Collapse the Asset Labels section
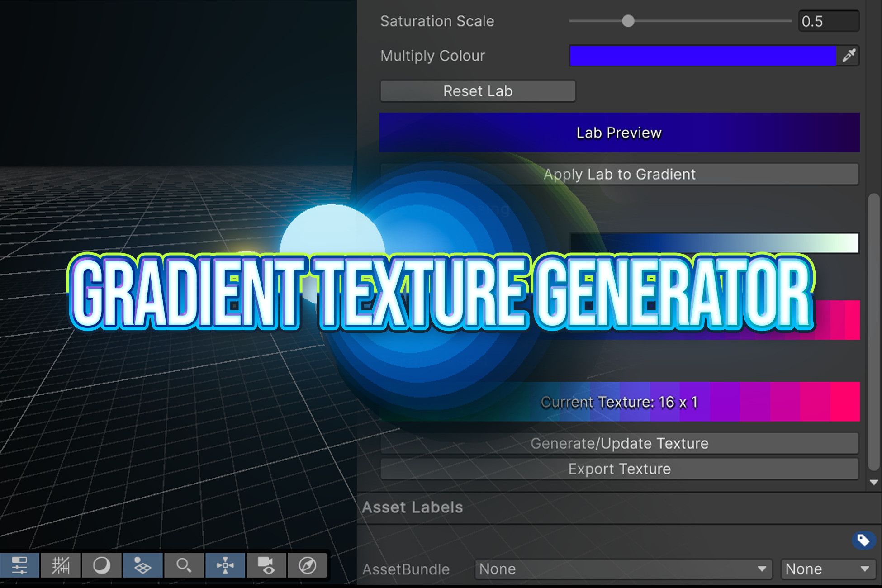 click(413, 507)
